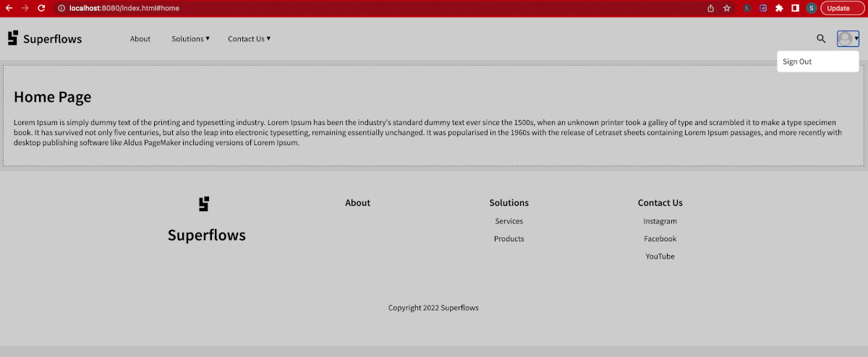Bookmark the page with the star icon
Screen dimensions: 868x357
point(727,8)
